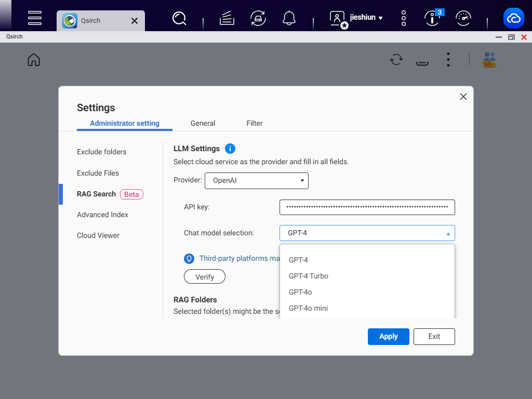Click the LLM Settings heading
The height and width of the screenshot is (399, 532).
196,149
